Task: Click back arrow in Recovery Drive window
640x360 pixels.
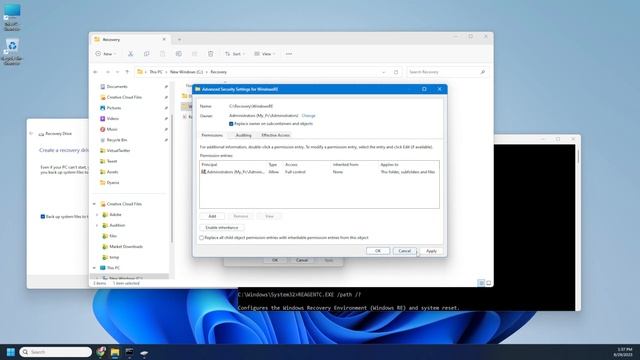Action: coord(31,133)
